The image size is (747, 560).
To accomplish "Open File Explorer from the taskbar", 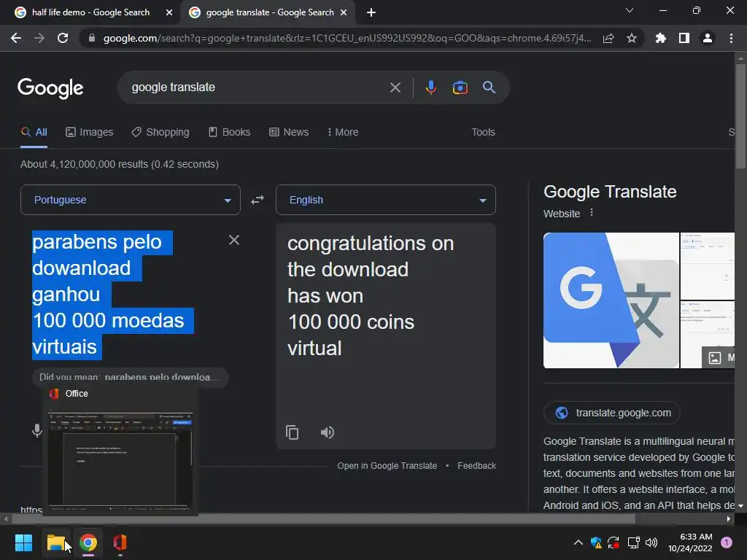I will pos(55,542).
